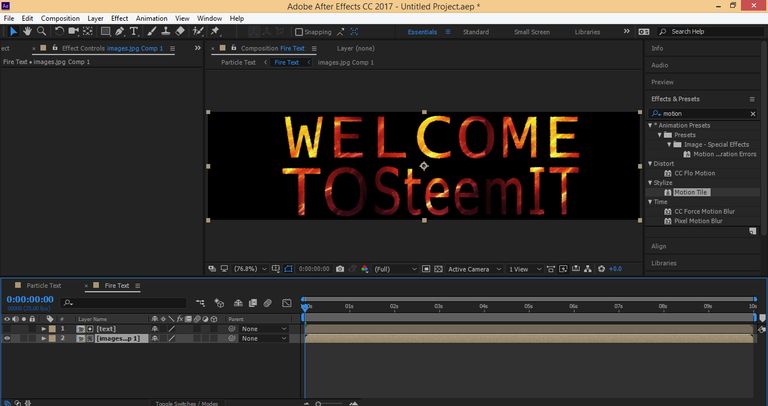Open the Composition menu

coord(60,18)
